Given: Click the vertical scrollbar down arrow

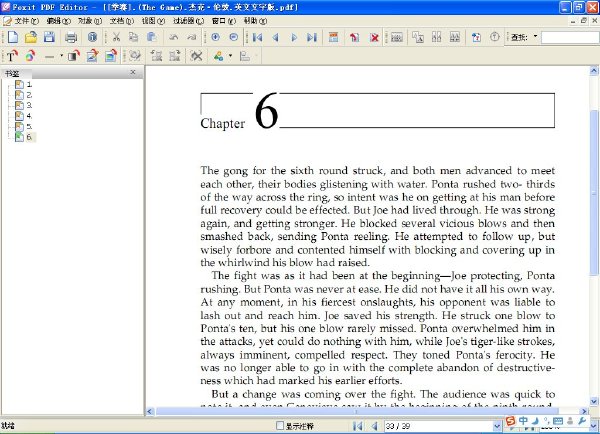Looking at the screenshot, I should pyautogui.click(x=594, y=401).
